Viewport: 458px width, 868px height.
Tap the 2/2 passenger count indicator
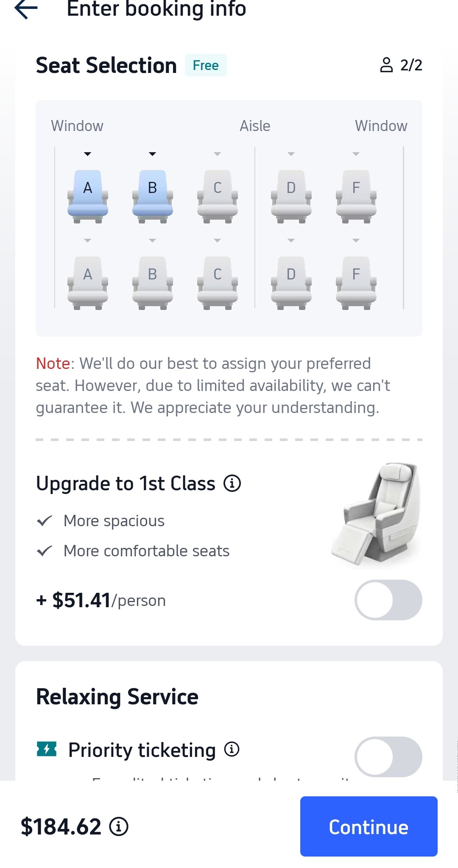tap(401, 65)
